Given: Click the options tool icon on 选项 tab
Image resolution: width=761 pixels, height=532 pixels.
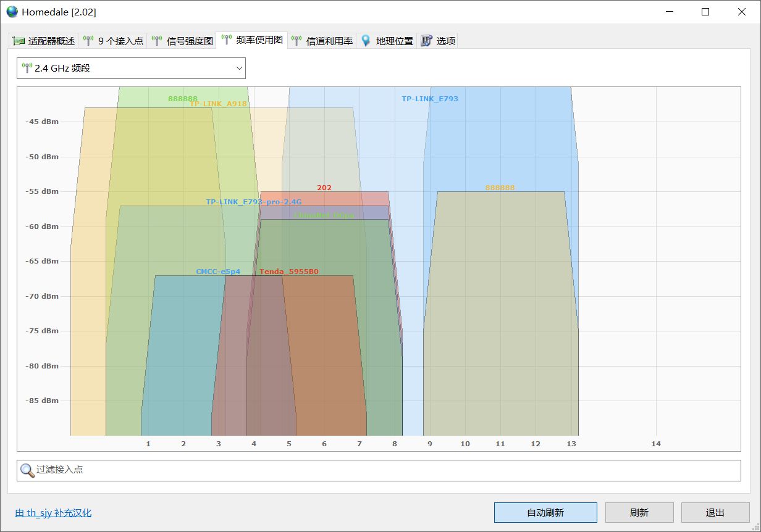Looking at the screenshot, I should tap(426, 41).
